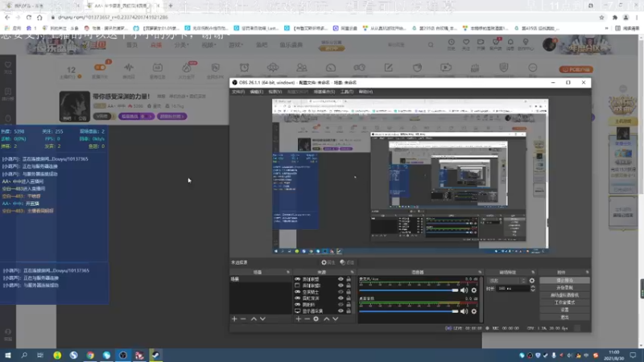The width and height of the screenshot is (644, 362).
Task: Toggle lock of 显示器采集 source
Action: click(349, 311)
